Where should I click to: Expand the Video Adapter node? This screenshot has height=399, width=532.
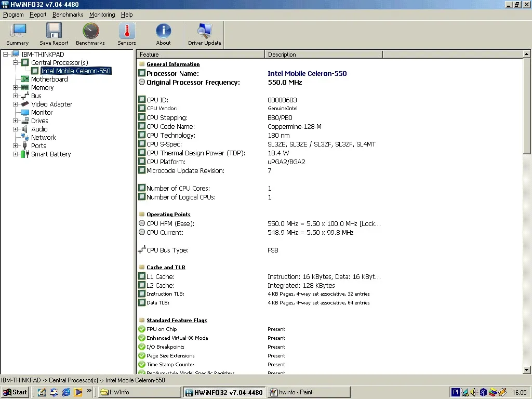click(15, 104)
